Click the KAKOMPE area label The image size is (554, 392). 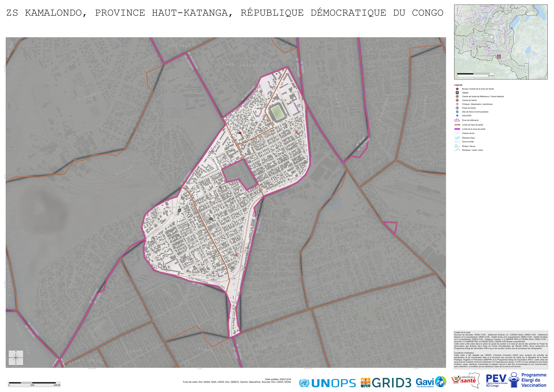pyautogui.click(x=377, y=328)
